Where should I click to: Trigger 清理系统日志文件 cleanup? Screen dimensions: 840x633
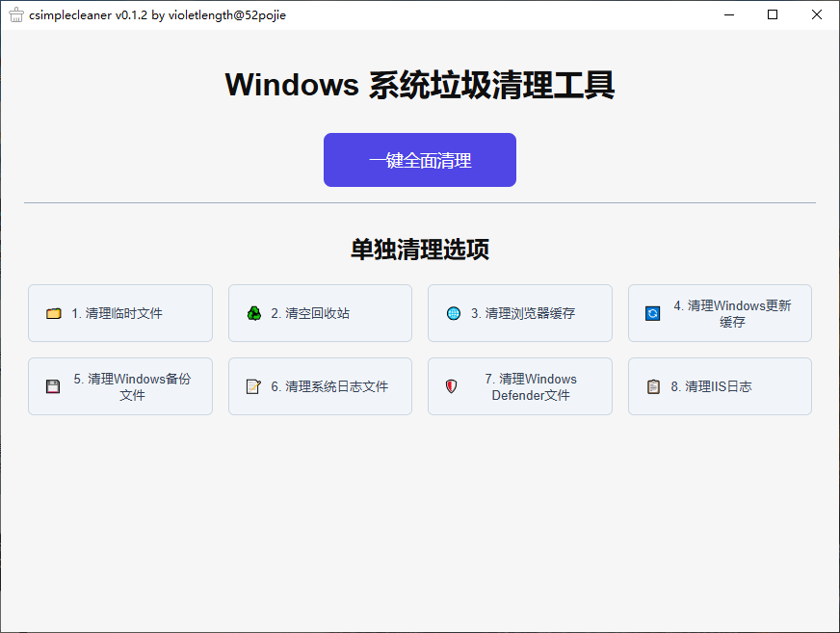tap(320, 386)
